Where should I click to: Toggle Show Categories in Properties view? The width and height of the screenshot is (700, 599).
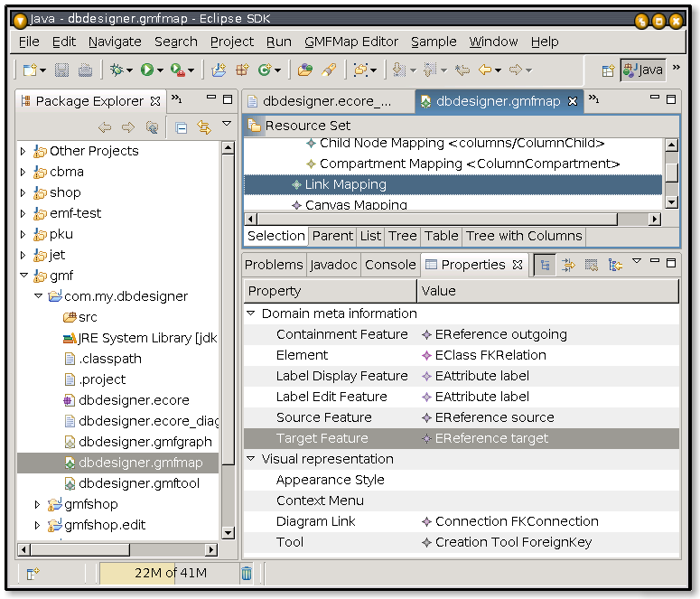point(545,265)
